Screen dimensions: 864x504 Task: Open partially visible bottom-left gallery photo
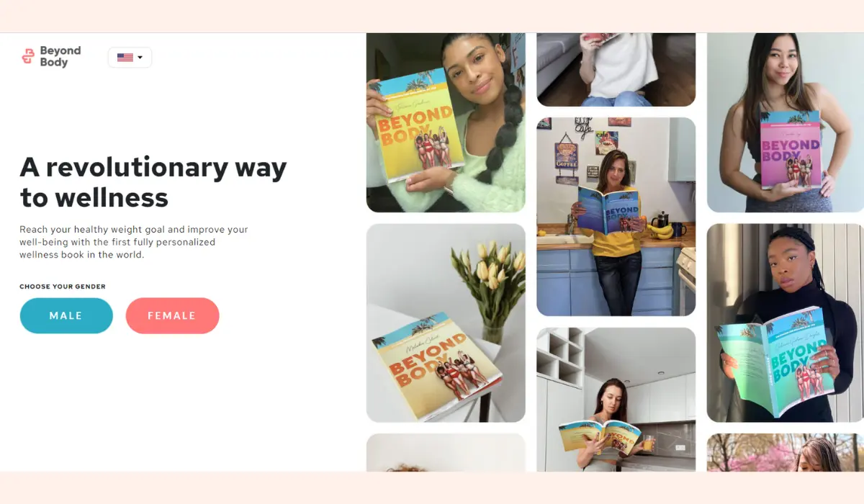pyautogui.click(x=446, y=452)
